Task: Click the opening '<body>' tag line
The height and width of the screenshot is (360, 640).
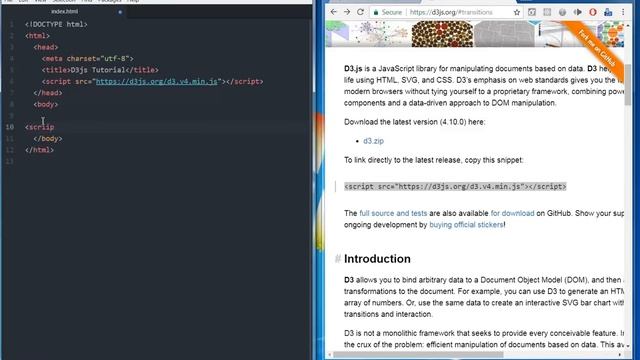Action: tap(46, 104)
